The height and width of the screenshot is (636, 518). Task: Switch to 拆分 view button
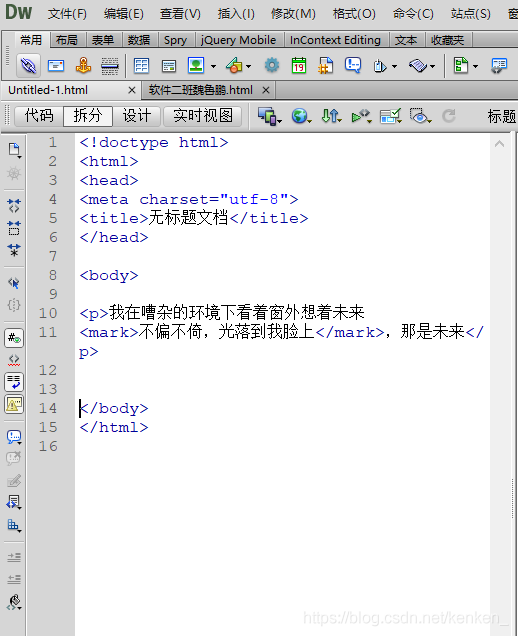point(88,116)
